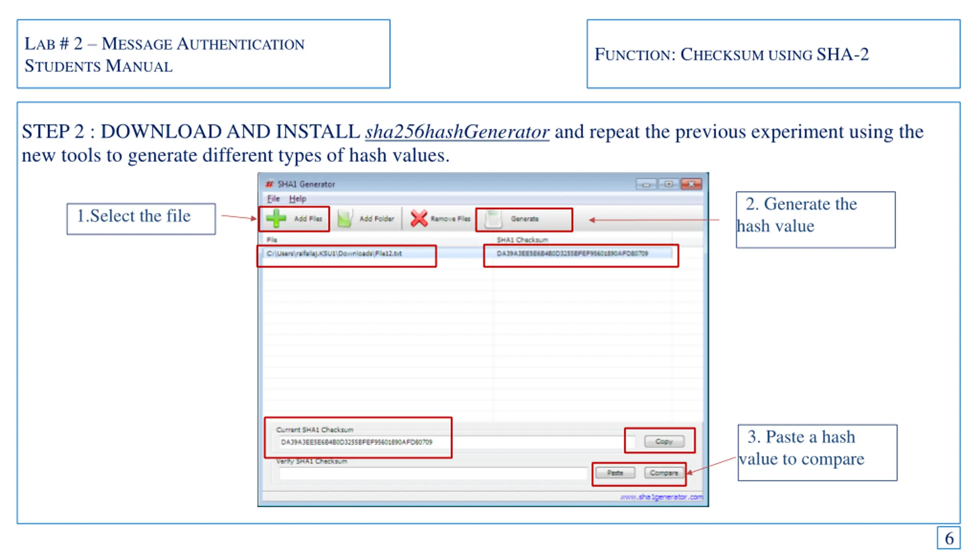Click the Add Folder icon
This screenshot has height=551, width=980.
[x=345, y=218]
